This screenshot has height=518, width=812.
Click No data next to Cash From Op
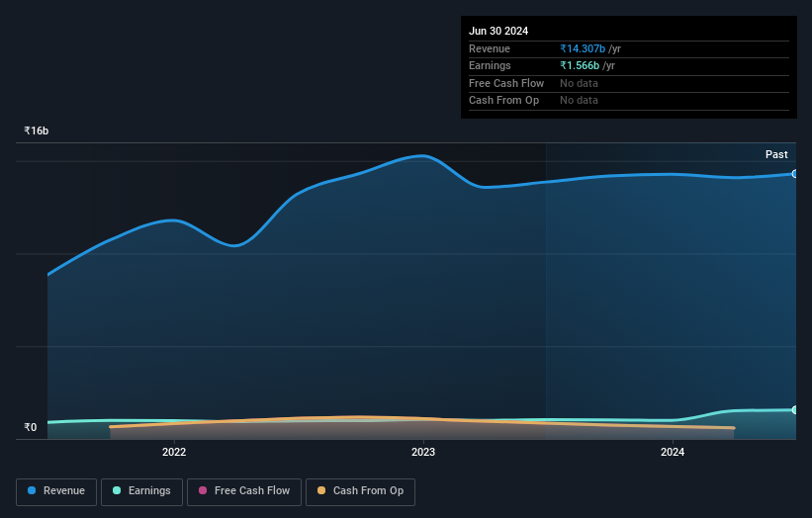[579, 101]
